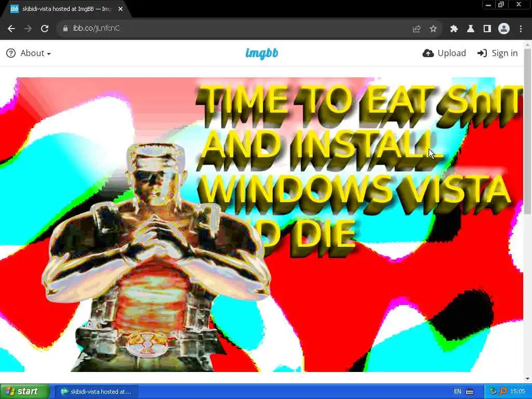Image resolution: width=532 pixels, height=399 pixels.
Task: Click the About question mark icon
Action: [11, 54]
